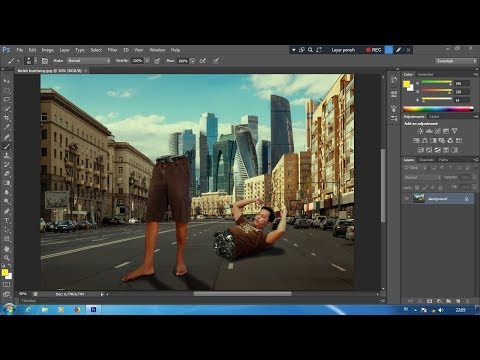
Task: Select the Path Selection tool
Action: pos(7,230)
